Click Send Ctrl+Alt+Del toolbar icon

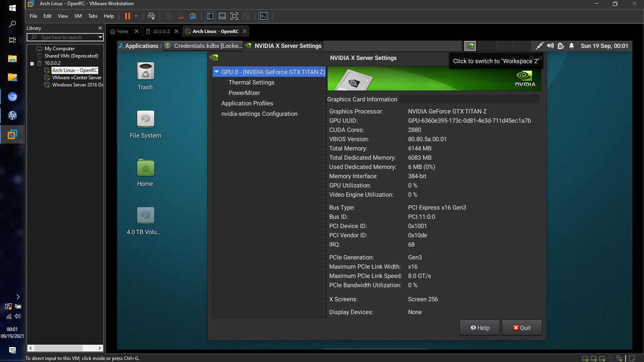(x=151, y=16)
